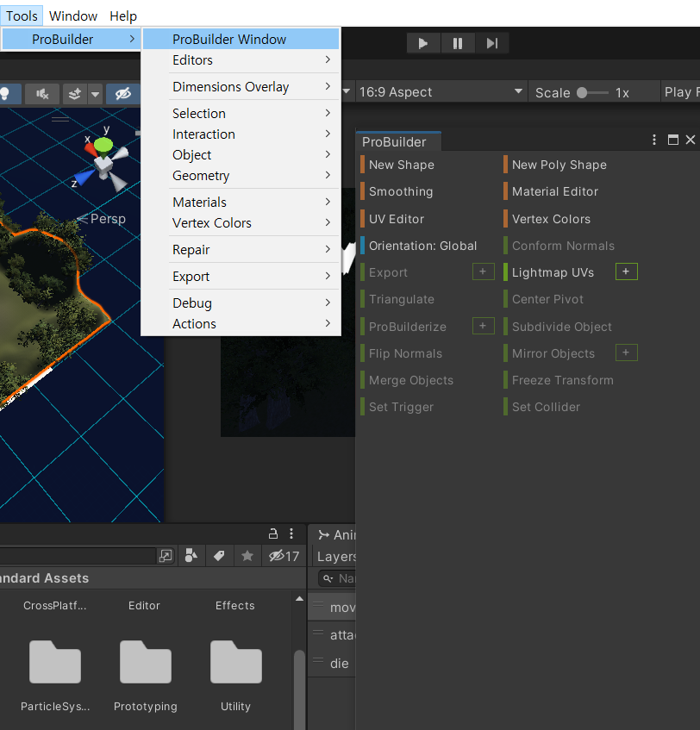
Task: Toggle scene lighting bulb icon
Action: tap(7, 94)
